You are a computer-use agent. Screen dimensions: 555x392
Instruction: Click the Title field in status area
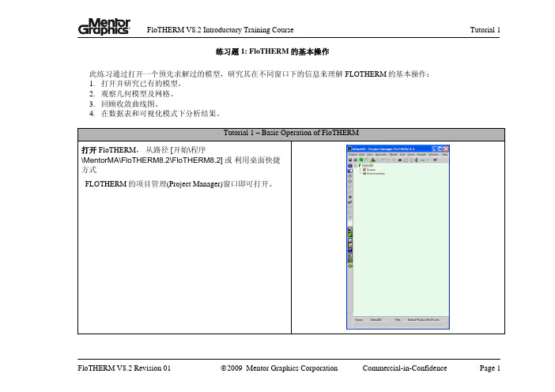[x=425, y=319]
